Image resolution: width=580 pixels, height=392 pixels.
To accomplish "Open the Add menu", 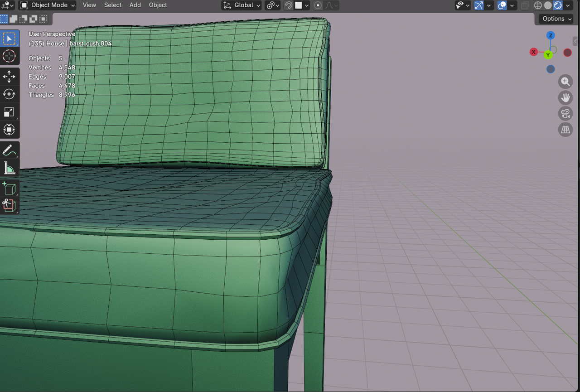I will point(135,5).
